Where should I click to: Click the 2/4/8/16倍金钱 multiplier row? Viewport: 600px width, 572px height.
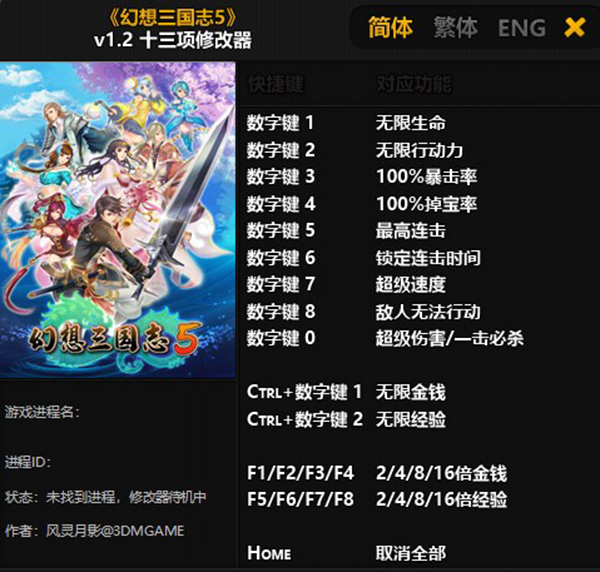(x=377, y=473)
